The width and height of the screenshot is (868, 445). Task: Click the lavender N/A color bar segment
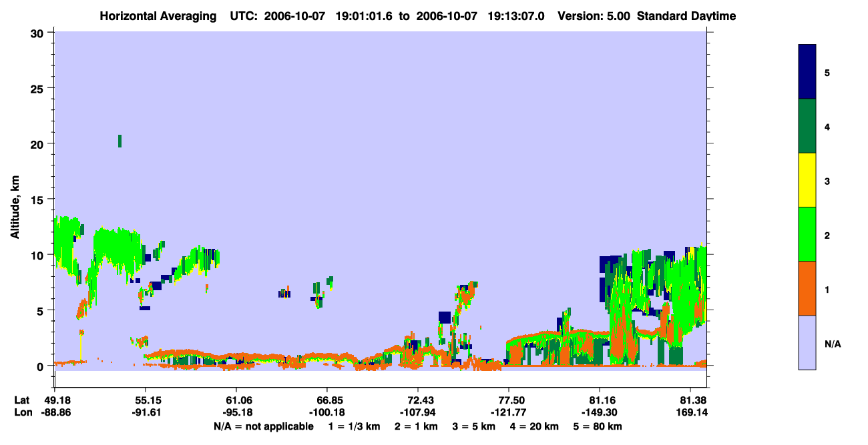pos(807,342)
